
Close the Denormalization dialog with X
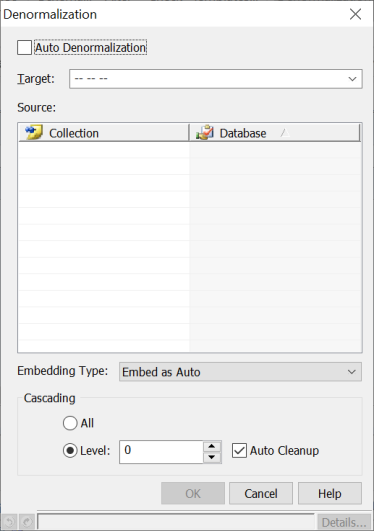tap(355, 14)
